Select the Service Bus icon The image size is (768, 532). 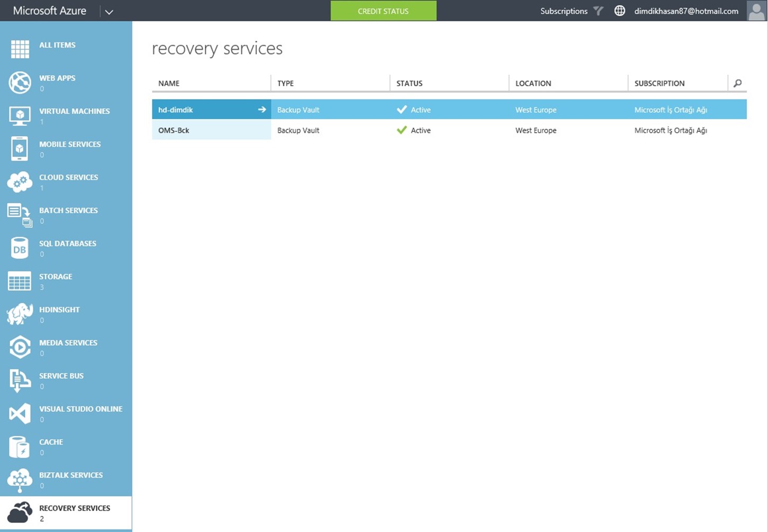click(x=20, y=381)
